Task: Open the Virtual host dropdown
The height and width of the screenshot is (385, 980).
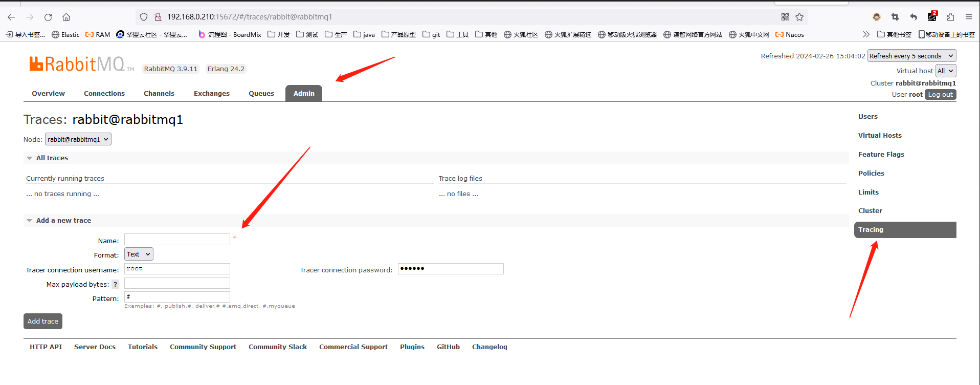Action: click(x=945, y=71)
